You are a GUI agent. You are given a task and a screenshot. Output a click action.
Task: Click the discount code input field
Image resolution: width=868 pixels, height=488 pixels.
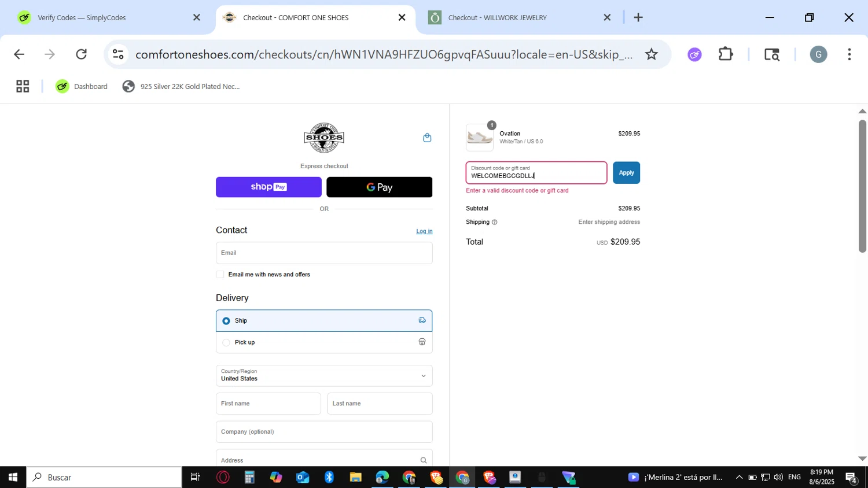click(x=536, y=173)
